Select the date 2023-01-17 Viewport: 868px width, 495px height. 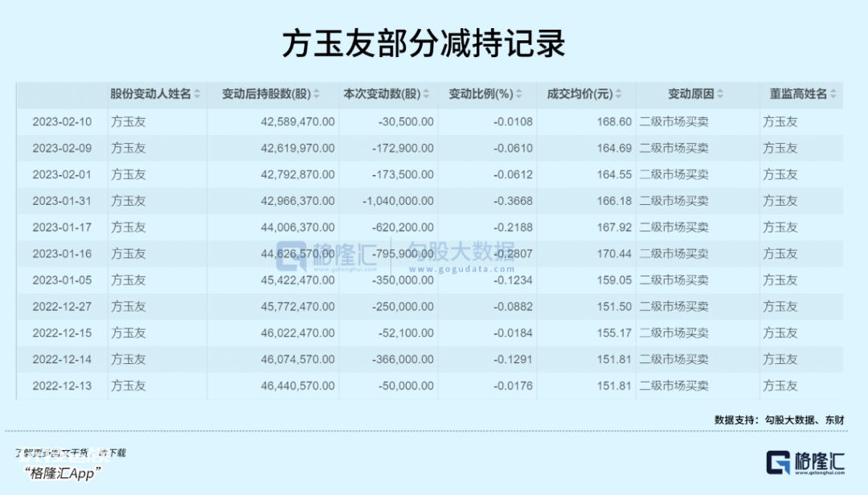pos(62,227)
